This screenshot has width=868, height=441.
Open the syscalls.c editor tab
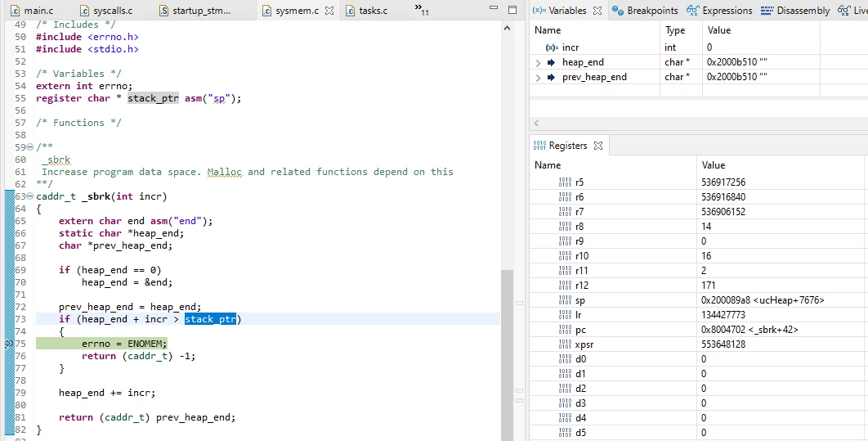pos(107,11)
